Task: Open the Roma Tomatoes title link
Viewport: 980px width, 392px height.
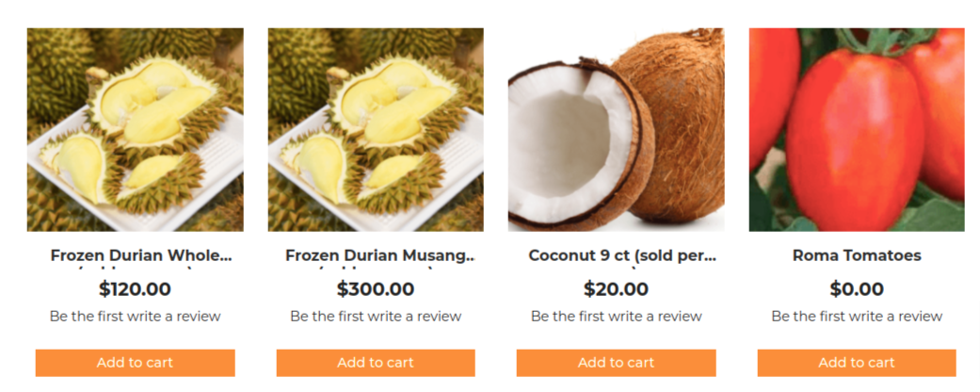Action: pos(857,255)
